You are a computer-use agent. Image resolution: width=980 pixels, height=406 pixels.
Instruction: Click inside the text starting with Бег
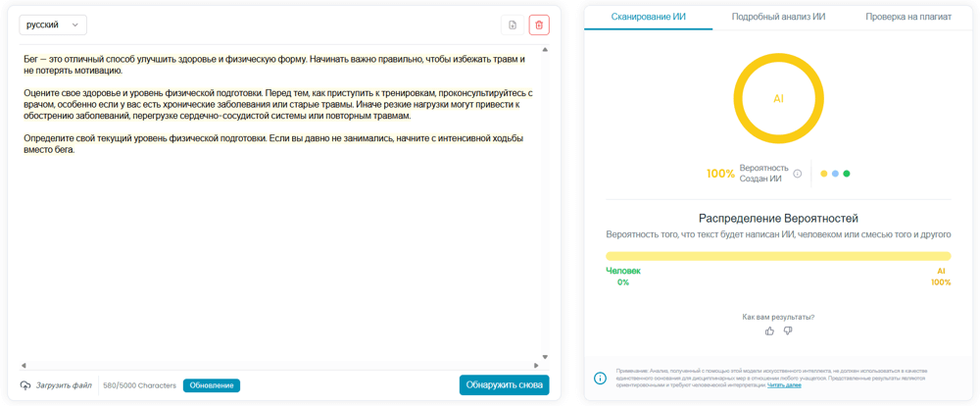(x=273, y=65)
